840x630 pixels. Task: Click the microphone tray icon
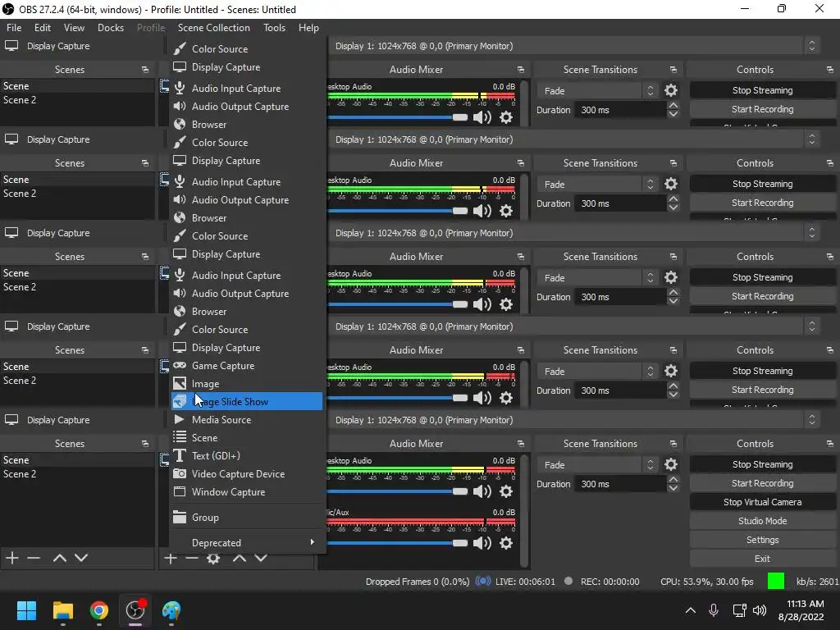coord(714,610)
